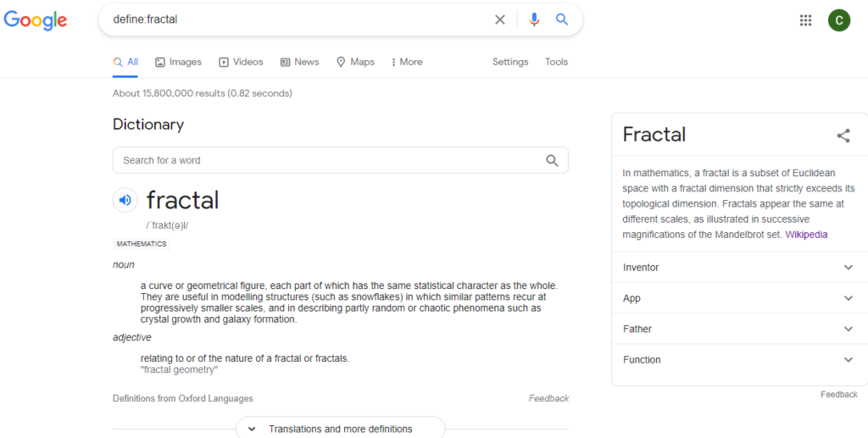Click the Google logo
Screen dimensions: 868x438
pyautogui.click(x=36, y=20)
